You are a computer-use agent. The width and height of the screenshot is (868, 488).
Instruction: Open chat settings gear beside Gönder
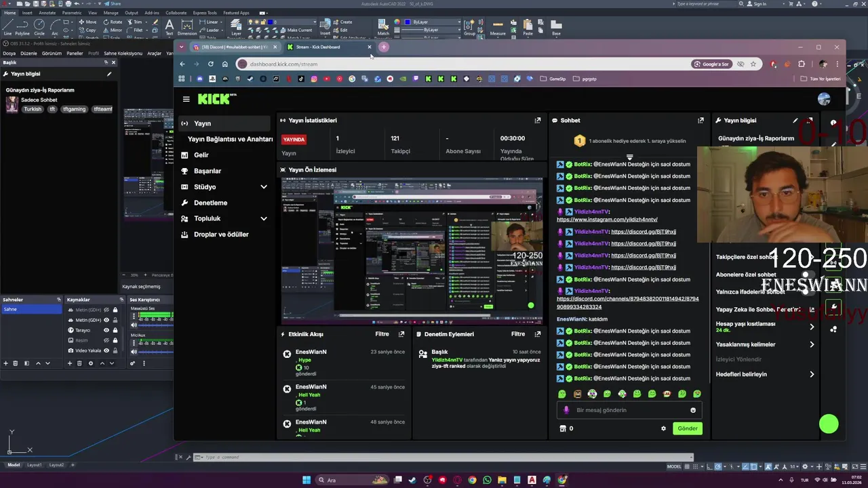point(663,428)
